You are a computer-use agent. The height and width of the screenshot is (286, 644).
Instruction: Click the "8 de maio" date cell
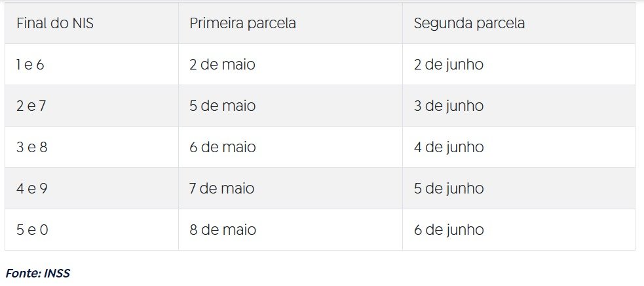222,230
